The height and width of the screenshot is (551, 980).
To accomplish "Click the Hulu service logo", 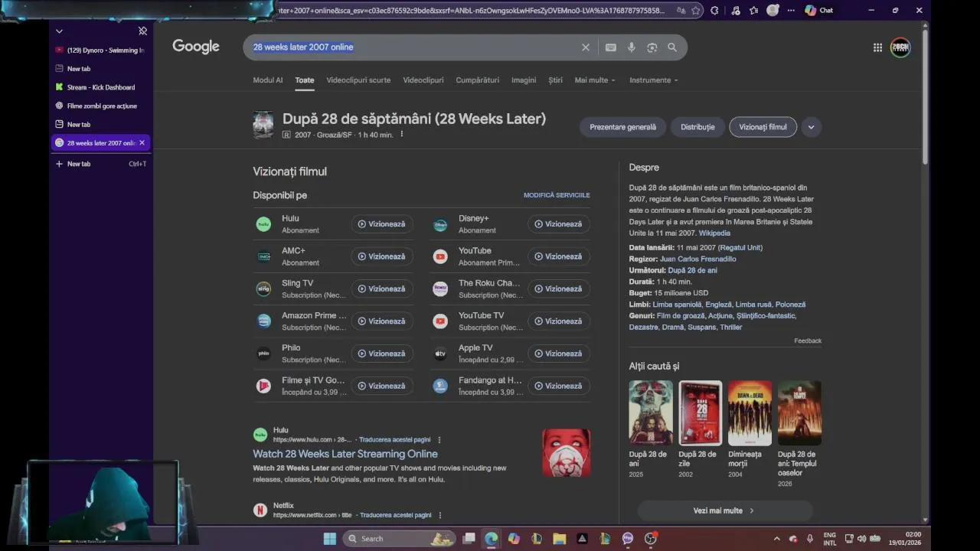I will (263, 224).
